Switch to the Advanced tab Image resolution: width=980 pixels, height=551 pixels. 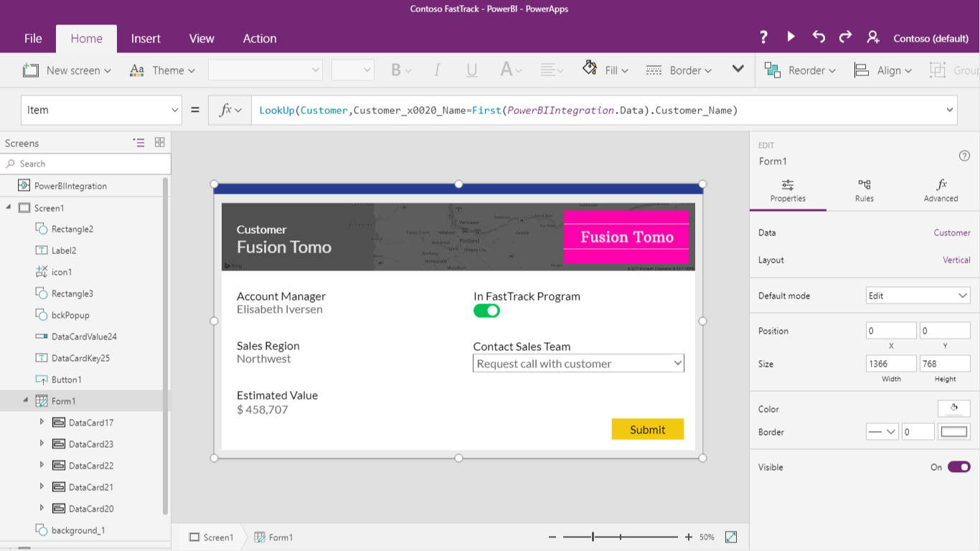click(x=941, y=191)
